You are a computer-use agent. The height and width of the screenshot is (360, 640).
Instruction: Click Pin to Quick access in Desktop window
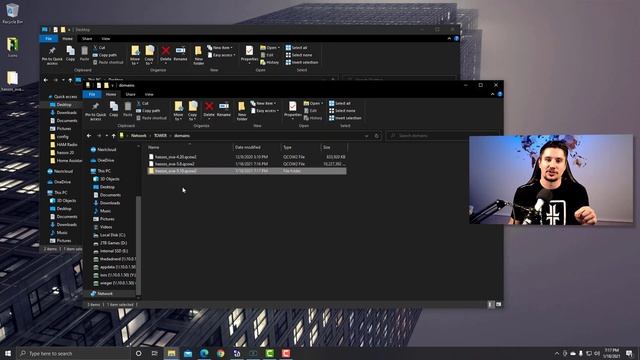[52, 55]
